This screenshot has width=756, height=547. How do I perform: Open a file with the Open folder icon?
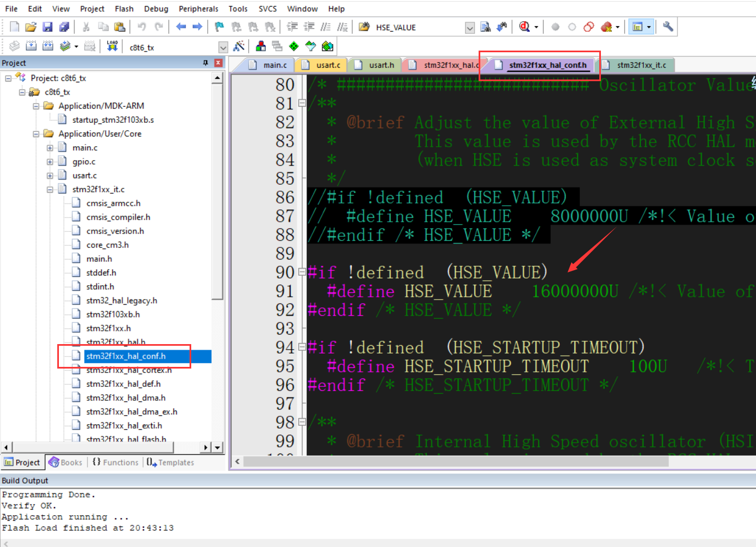pyautogui.click(x=31, y=27)
